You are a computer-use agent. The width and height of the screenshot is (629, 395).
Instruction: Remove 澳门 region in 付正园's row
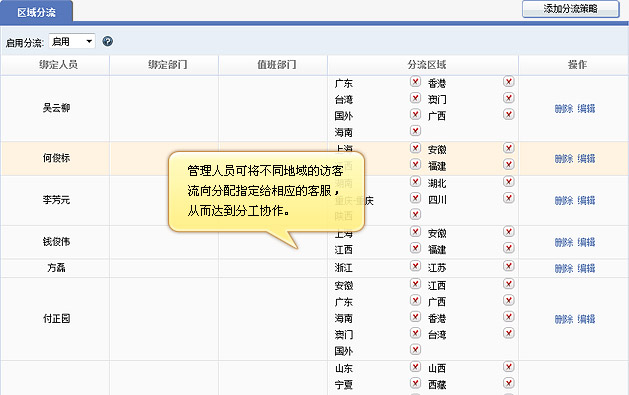(x=415, y=333)
